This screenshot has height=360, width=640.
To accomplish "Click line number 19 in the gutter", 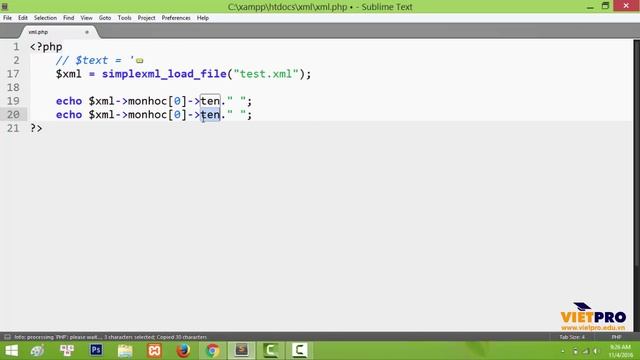I will (13, 101).
